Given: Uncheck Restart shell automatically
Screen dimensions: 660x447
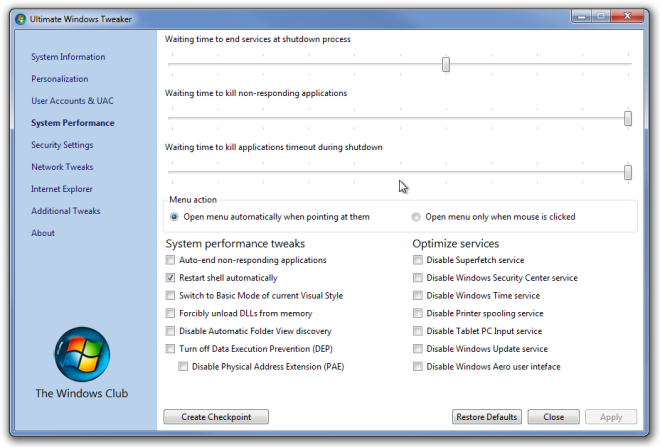Looking at the screenshot, I should pyautogui.click(x=170, y=278).
